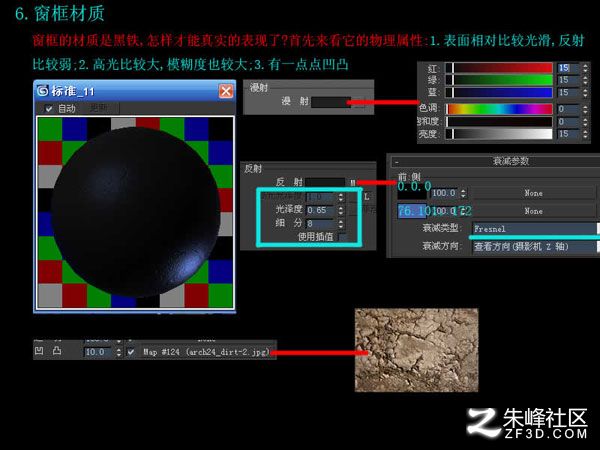Click the 光泽度 spinner arrows

point(341,210)
